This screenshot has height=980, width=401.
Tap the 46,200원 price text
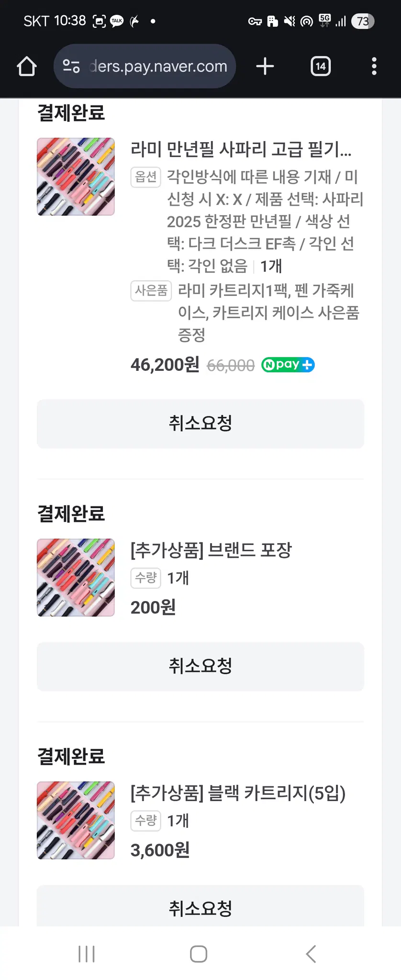165,365
